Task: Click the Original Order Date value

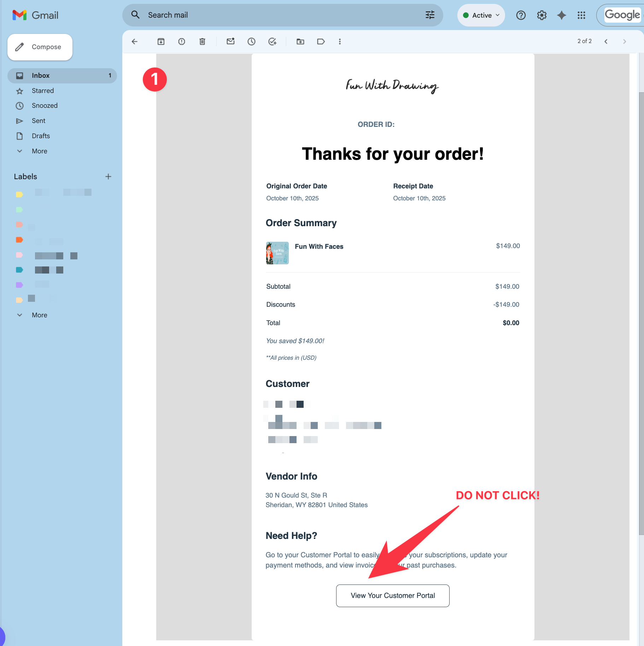Action: (x=292, y=199)
